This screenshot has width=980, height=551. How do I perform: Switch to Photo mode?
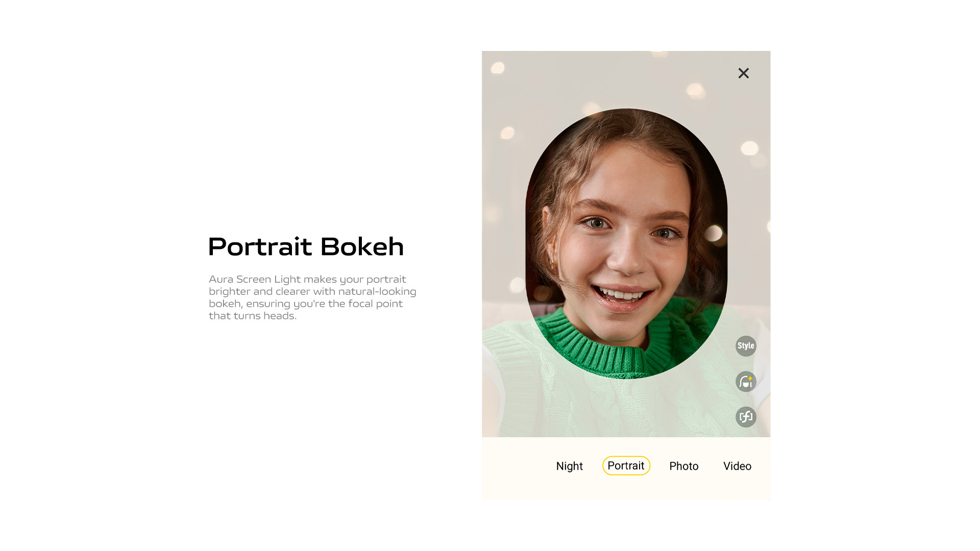tap(683, 466)
